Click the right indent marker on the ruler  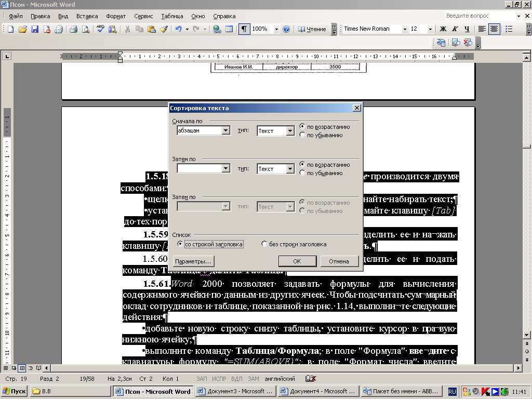(x=454, y=58)
